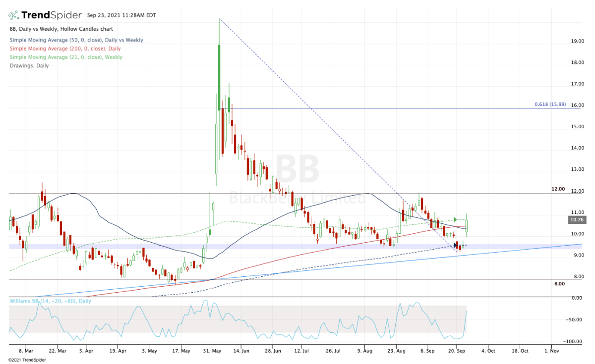
Task: Select the 12.00 horizontal level label
Action: (x=558, y=189)
